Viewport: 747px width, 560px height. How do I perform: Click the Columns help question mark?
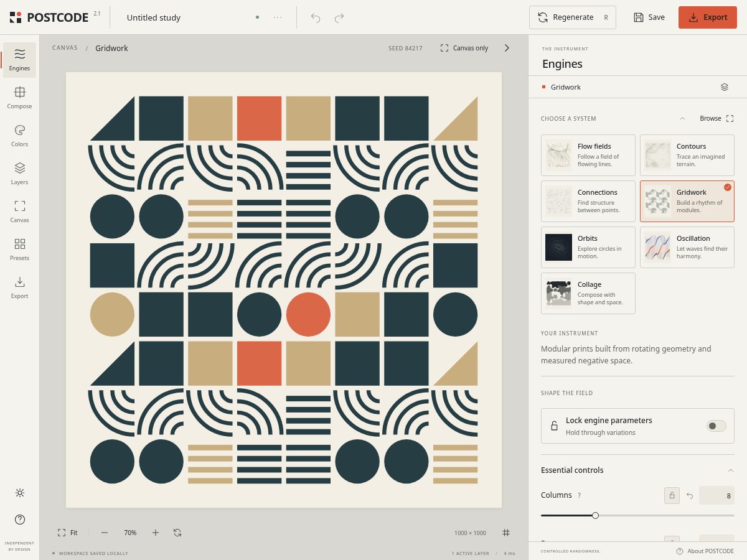point(579,495)
